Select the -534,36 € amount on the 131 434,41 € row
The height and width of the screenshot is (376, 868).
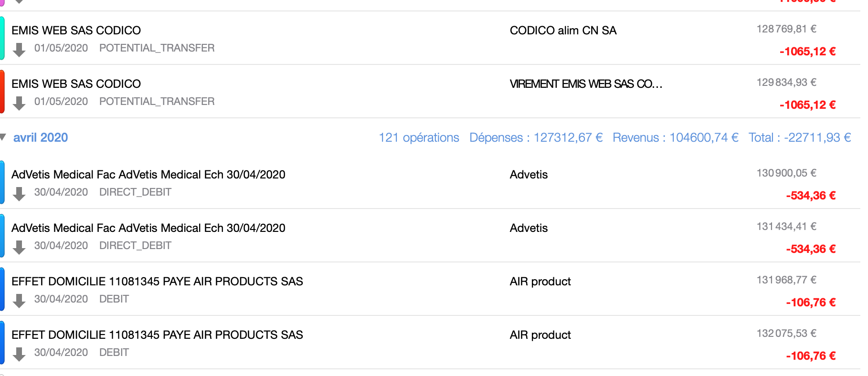(x=811, y=249)
